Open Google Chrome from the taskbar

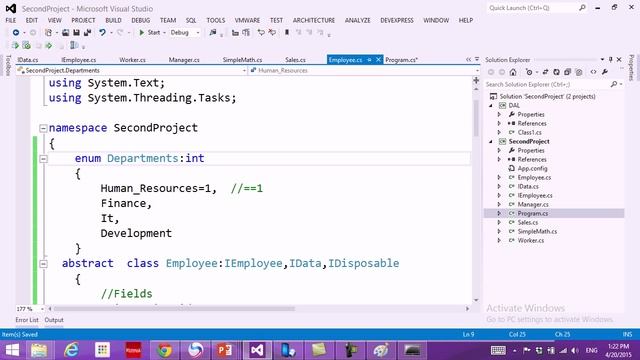(x=165, y=350)
